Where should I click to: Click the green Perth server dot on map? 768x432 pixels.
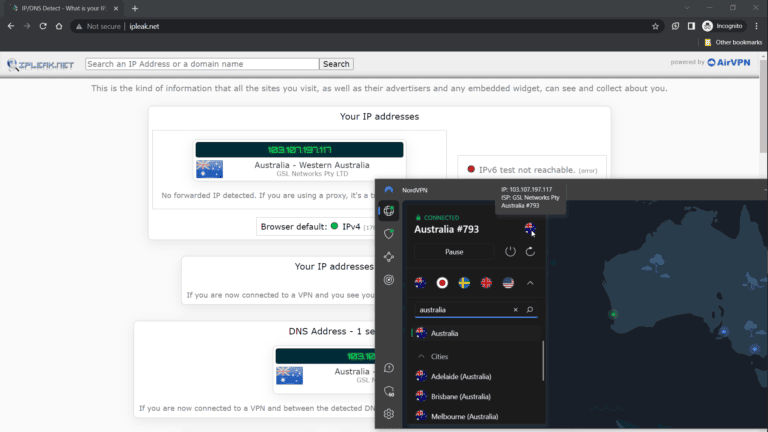click(613, 314)
